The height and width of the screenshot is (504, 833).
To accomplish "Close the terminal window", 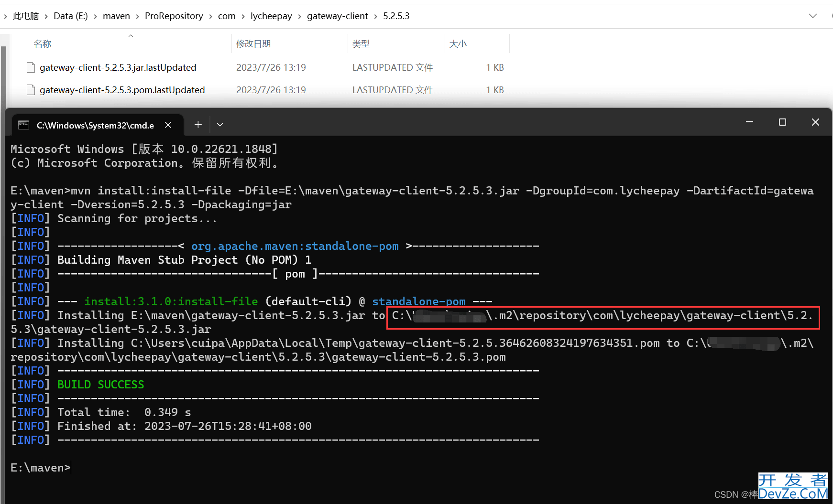I will click(x=815, y=122).
